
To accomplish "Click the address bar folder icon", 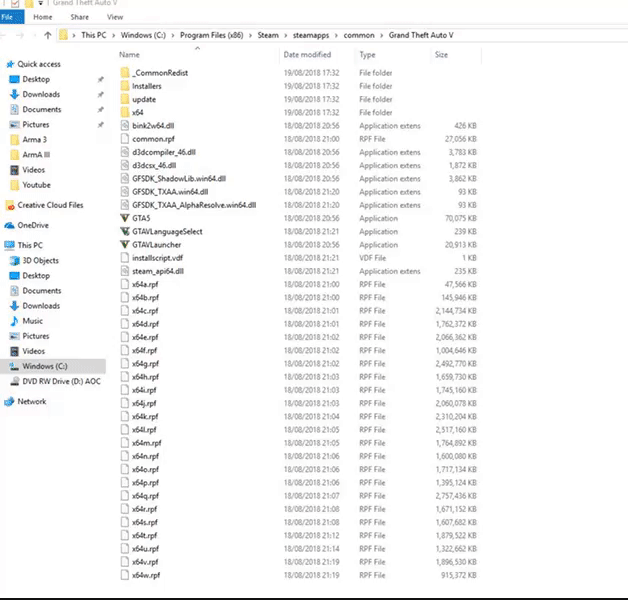I will click(x=63, y=35).
